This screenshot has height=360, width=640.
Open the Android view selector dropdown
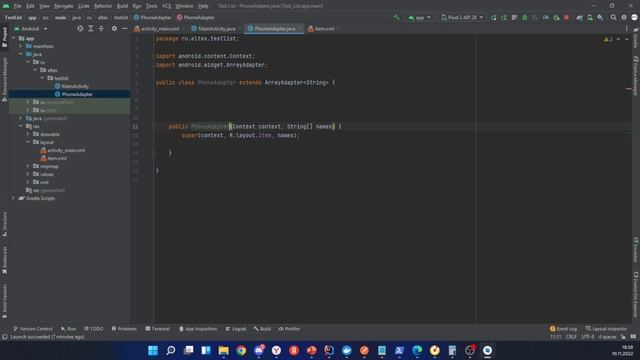pos(31,29)
